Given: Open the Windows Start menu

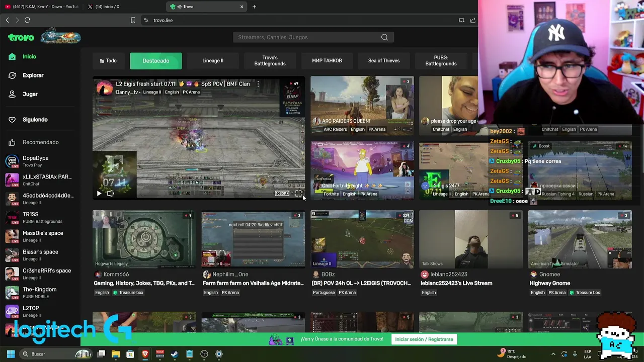Looking at the screenshot, I should point(11,354).
